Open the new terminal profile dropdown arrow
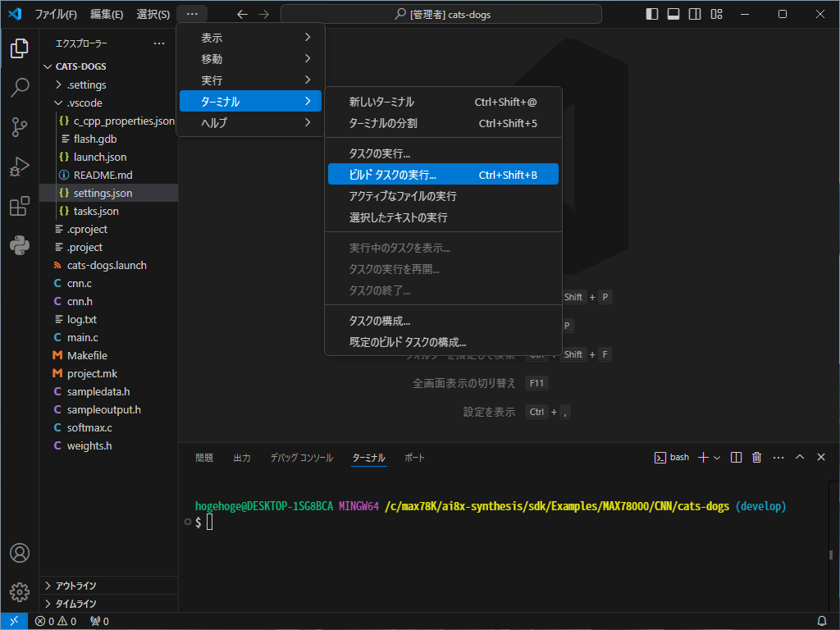This screenshot has height=630, width=840. (717, 457)
